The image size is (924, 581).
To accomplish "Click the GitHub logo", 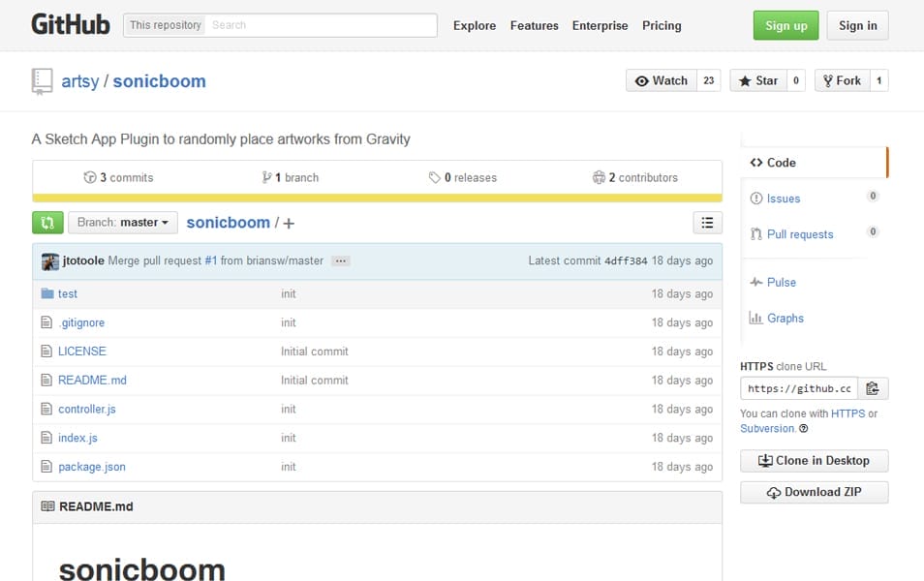I will 71,25.
